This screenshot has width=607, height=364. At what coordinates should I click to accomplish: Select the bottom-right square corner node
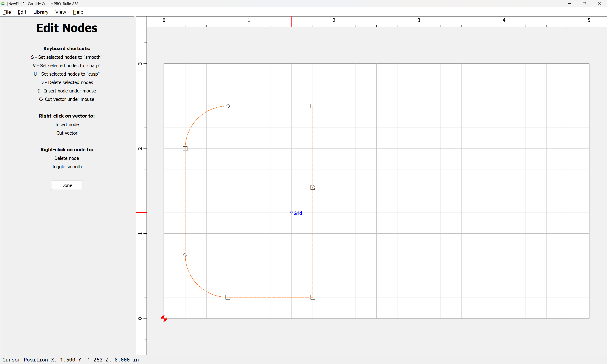[x=313, y=297]
